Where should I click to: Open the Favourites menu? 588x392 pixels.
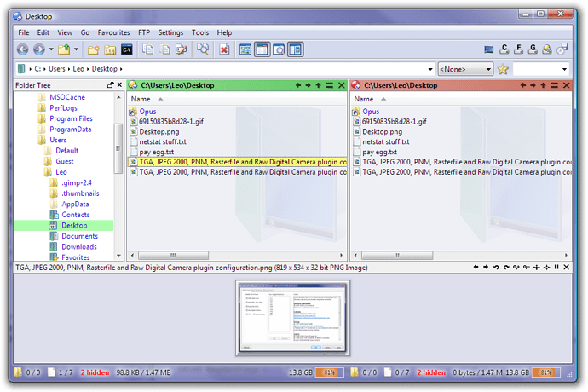(x=112, y=32)
